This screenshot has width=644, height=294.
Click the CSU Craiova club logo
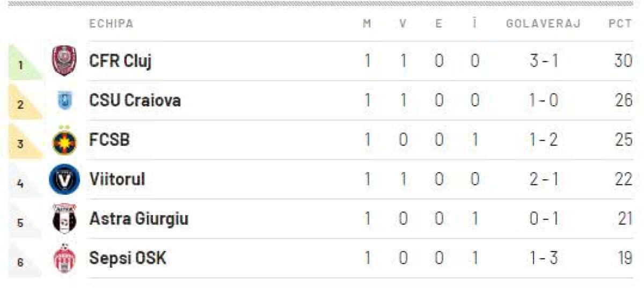64,100
